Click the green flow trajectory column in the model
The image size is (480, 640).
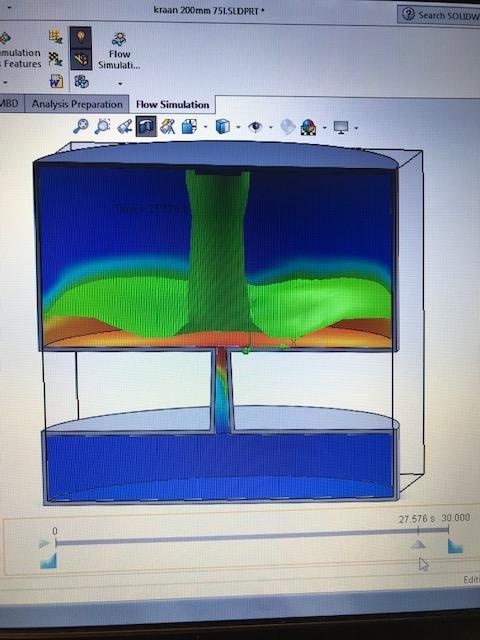click(x=218, y=249)
